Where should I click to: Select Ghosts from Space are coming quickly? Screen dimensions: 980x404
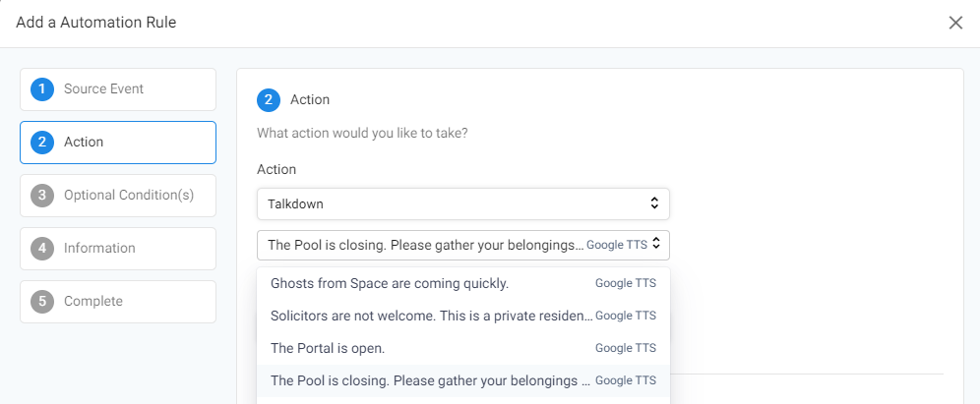pyautogui.click(x=463, y=283)
